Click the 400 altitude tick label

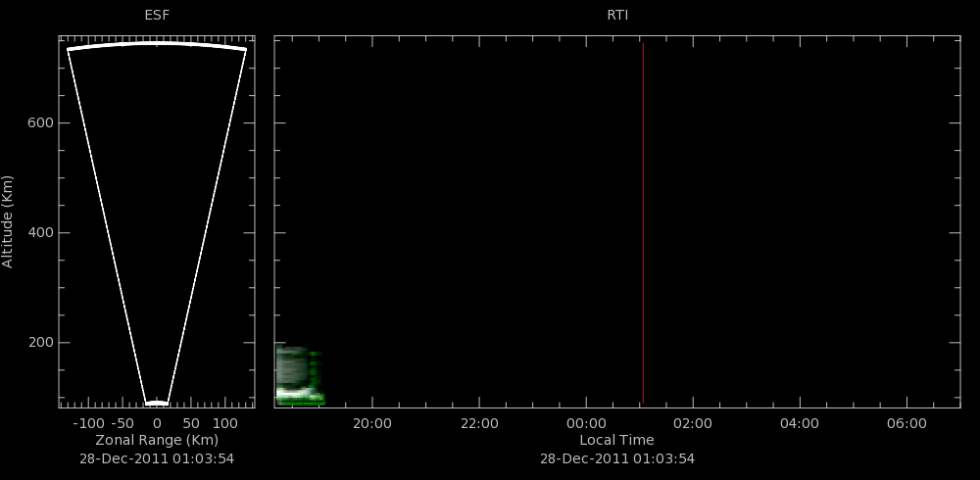point(40,233)
